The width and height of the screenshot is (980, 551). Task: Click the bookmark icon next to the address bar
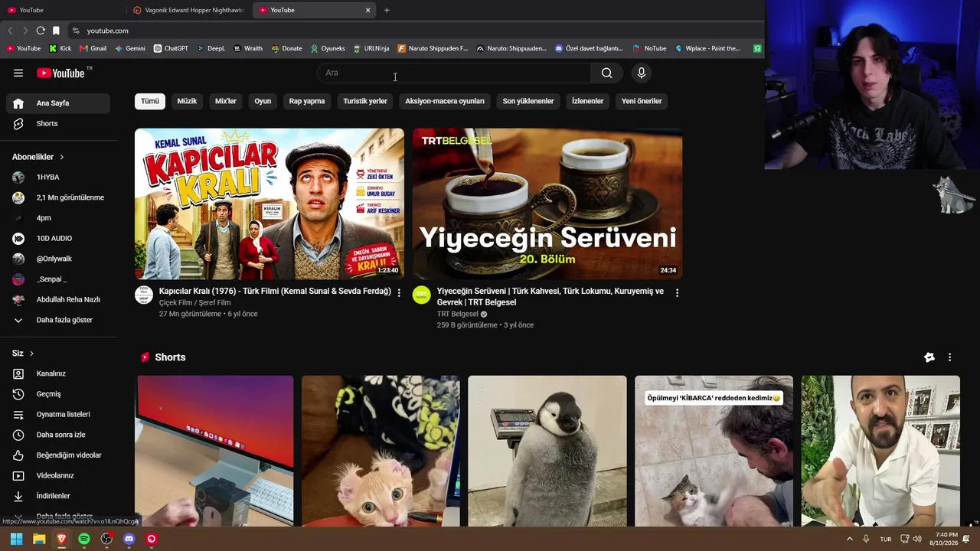point(56,31)
